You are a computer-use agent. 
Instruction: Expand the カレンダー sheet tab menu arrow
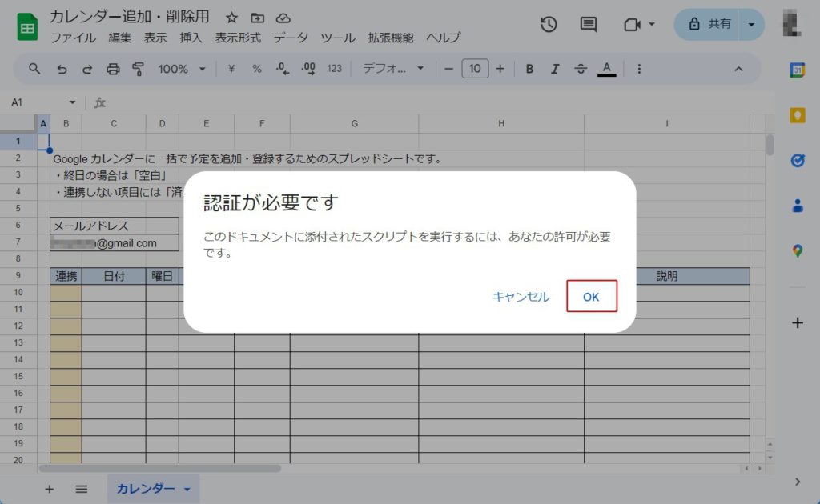pos(187,489)
